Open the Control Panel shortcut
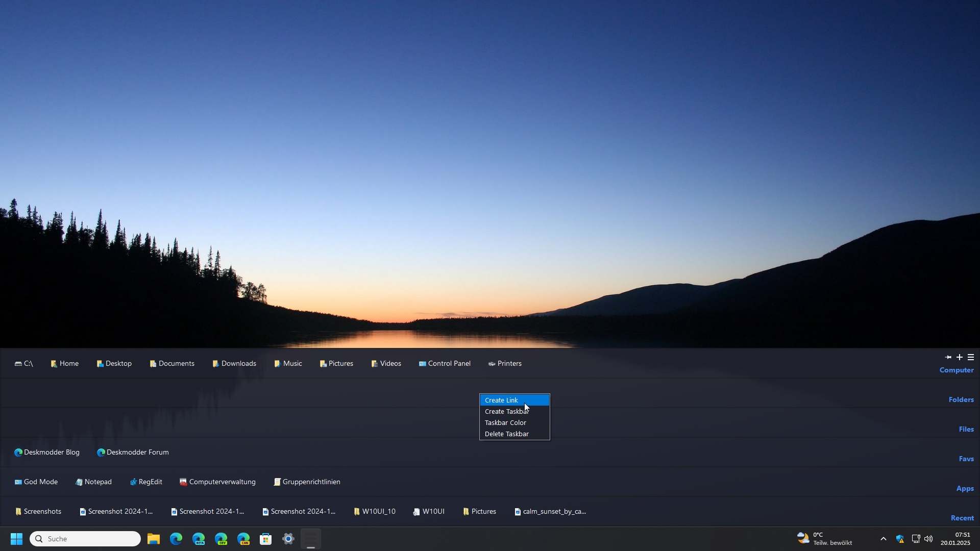 (x=445, y=364)
